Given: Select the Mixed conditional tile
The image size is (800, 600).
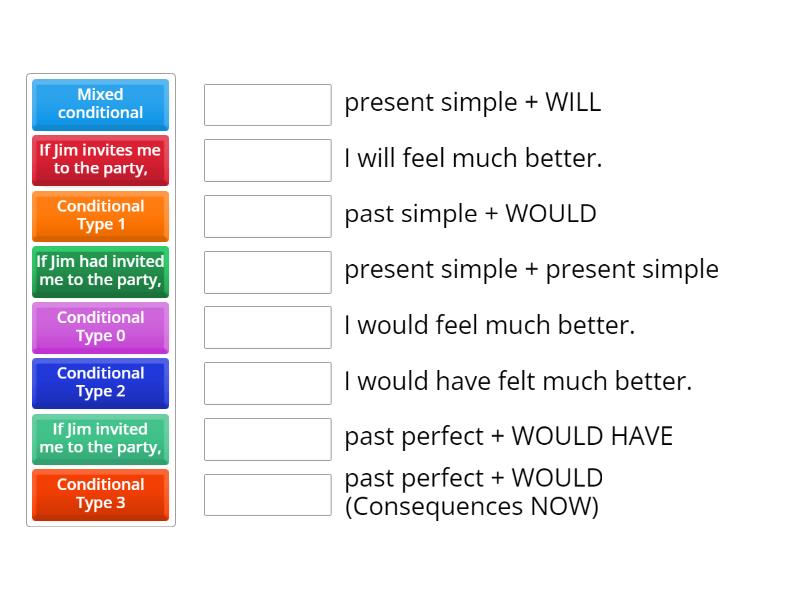Looking at the screenshot, I should (x=99, y=104).
